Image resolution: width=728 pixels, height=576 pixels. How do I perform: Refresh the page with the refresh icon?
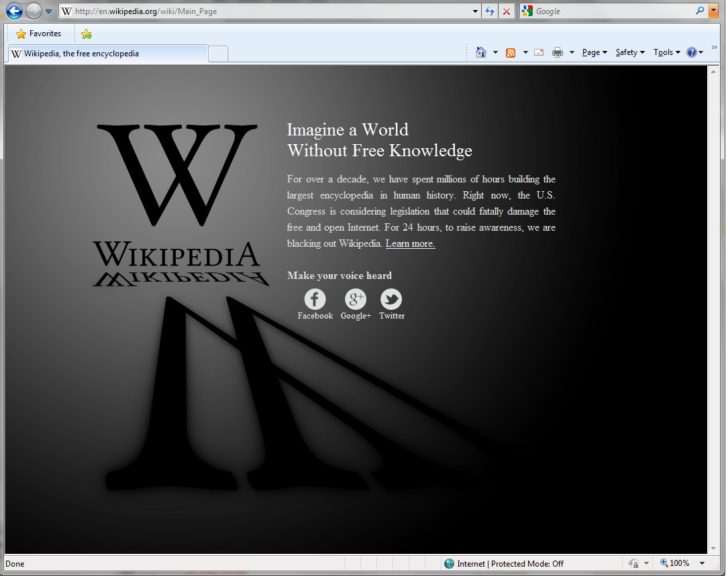point(490,11)
